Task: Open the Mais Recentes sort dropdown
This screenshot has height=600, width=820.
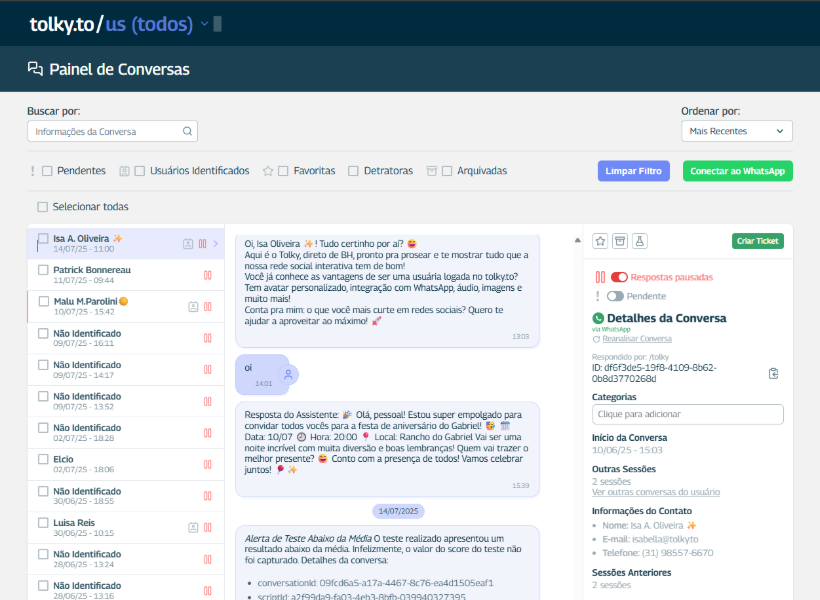Action: [737, 131]
